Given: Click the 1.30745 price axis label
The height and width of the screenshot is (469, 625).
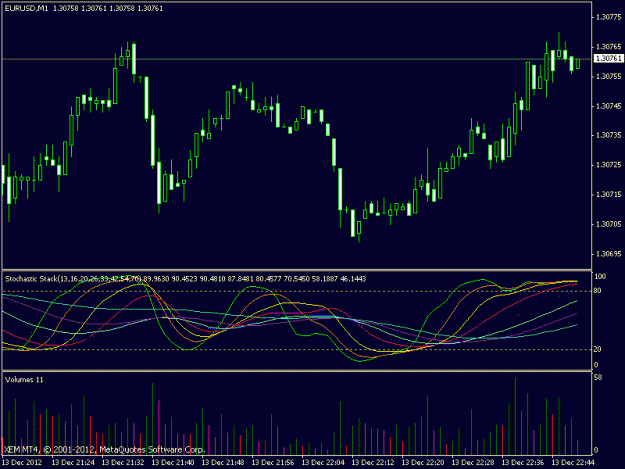Looking at the screenshot, I should point(608,106).
